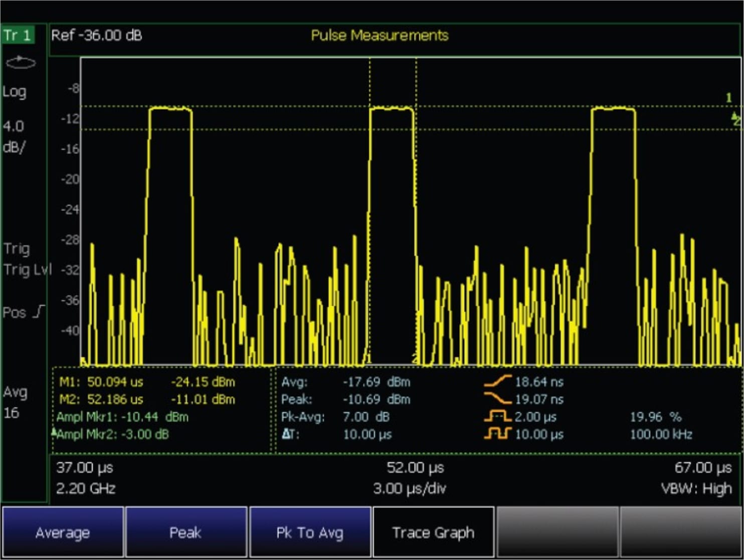Click the Tr 1 trace indicator
Viewport: 744px width, 560px height.
18,35
